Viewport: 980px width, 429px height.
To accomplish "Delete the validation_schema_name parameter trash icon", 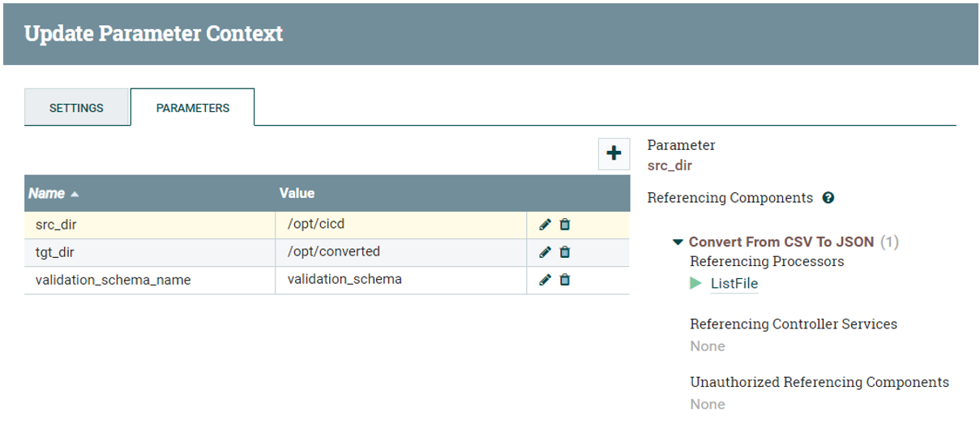I will point(565,280).
